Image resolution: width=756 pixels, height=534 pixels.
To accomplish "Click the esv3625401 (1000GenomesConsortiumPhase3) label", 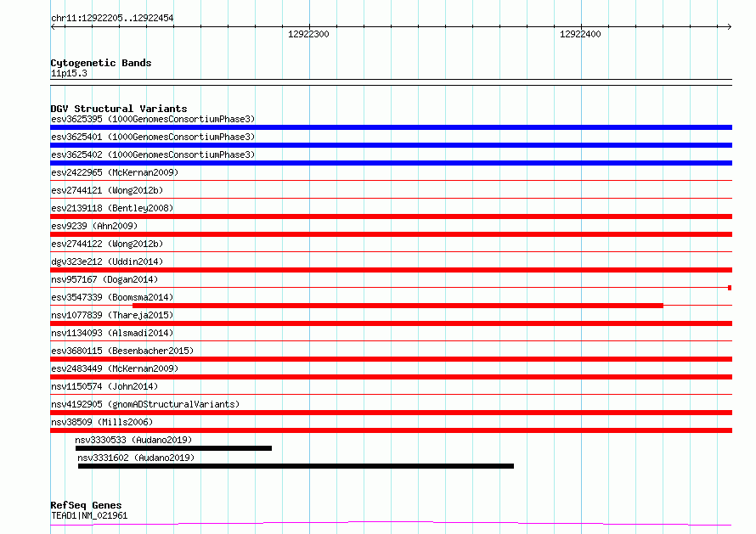I will [x=153, y=137].
